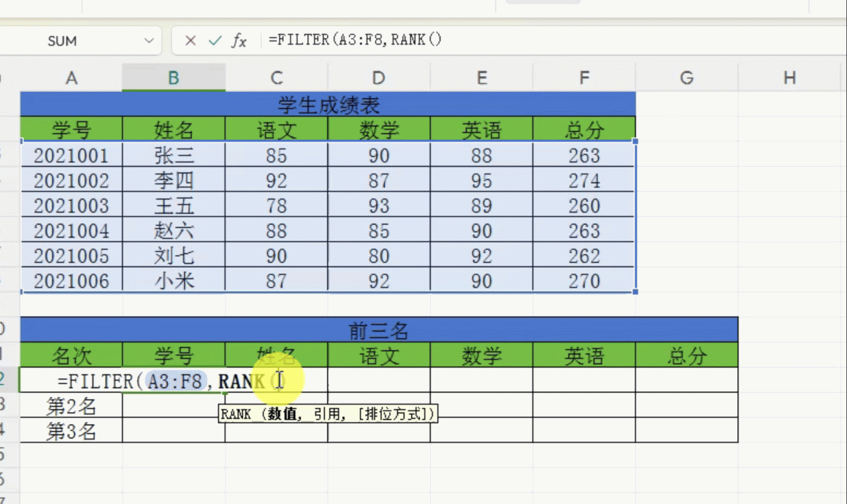Select 刘七's total score 262

point(584,256)
